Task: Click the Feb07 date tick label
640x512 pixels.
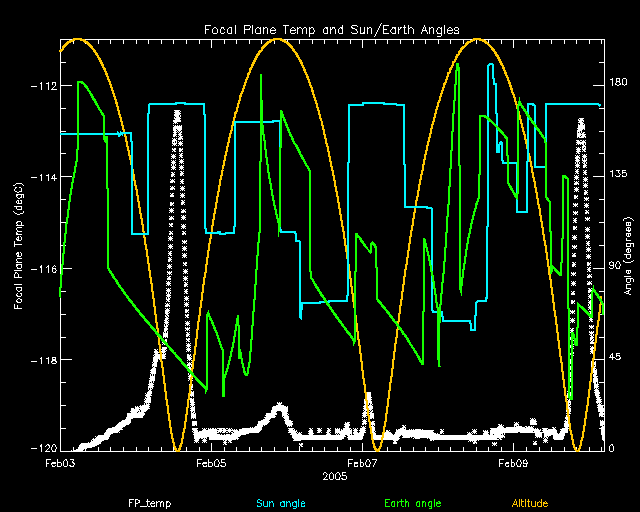Action: pyautogui.click(x=361, y=464)
